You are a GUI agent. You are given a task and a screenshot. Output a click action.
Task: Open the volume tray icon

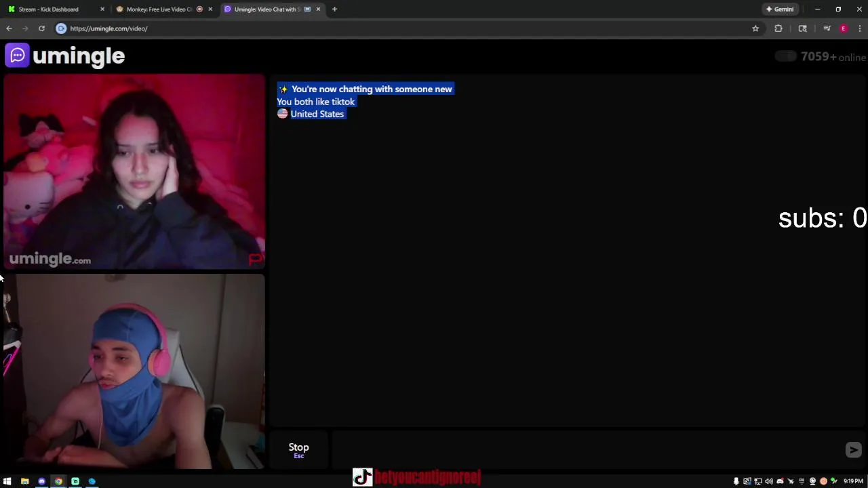pos(769,481)
